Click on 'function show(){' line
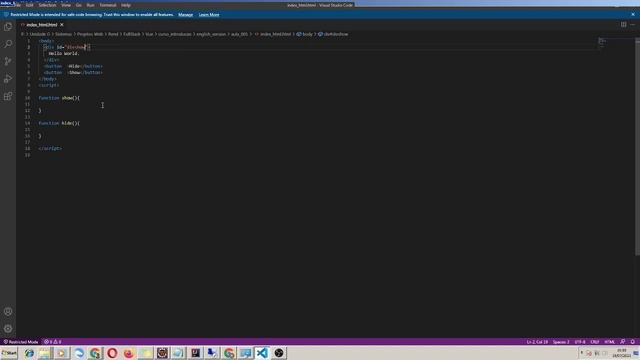 click(59, 98)
